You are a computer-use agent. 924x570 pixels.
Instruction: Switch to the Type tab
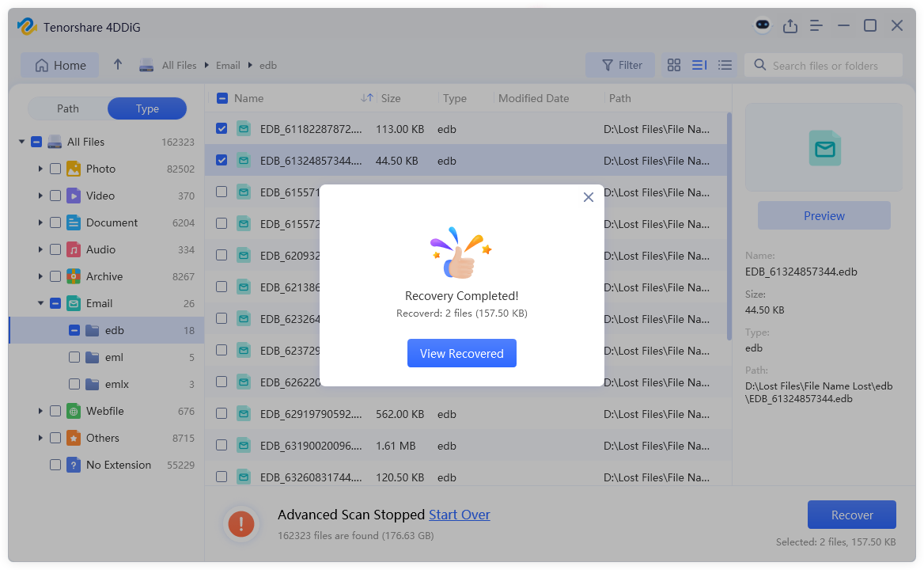pos(147,108)
